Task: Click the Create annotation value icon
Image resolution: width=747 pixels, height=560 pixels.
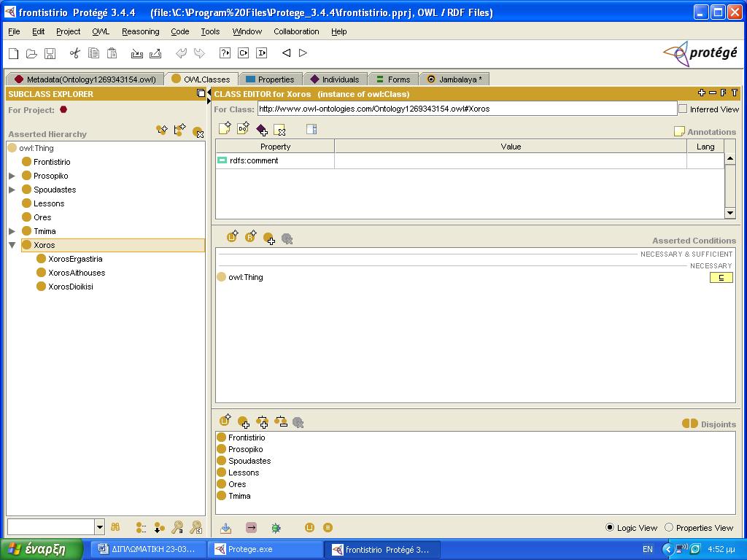Action: (x=225, y=128)
